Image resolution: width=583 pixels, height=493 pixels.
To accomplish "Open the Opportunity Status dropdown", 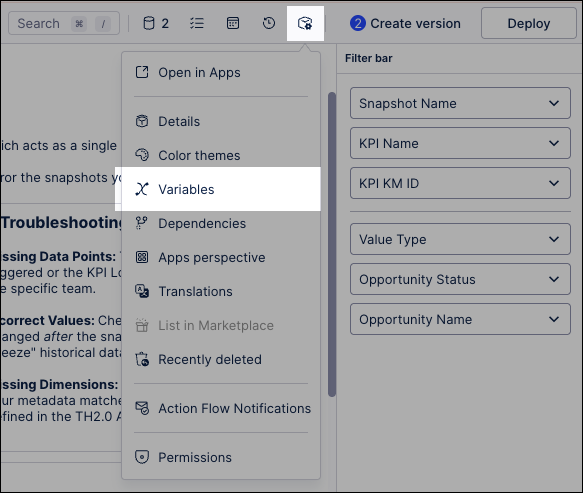I will pyautogui.click(x=460, y=279).
